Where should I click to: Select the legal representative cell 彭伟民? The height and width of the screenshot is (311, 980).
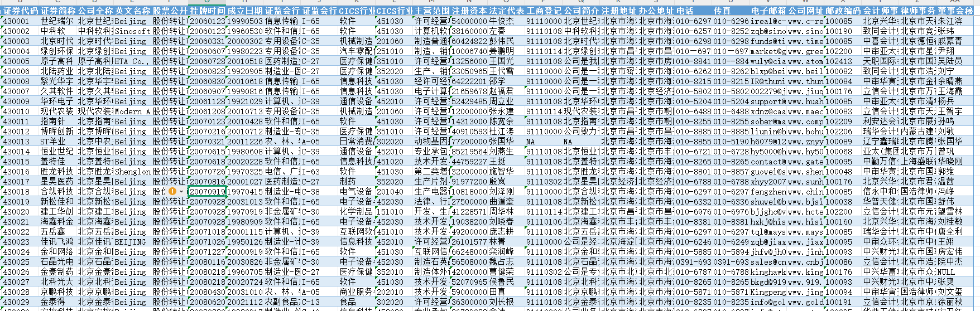[x=507, y=41]
